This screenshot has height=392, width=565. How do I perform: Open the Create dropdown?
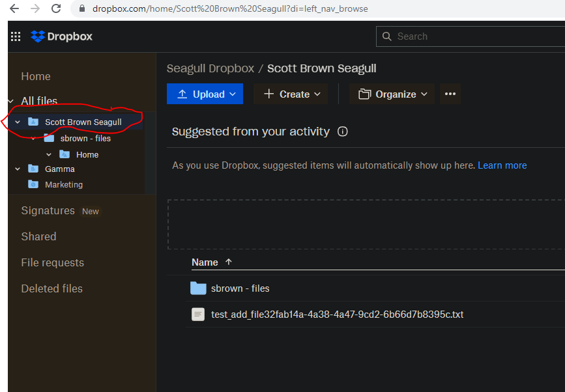292,94
